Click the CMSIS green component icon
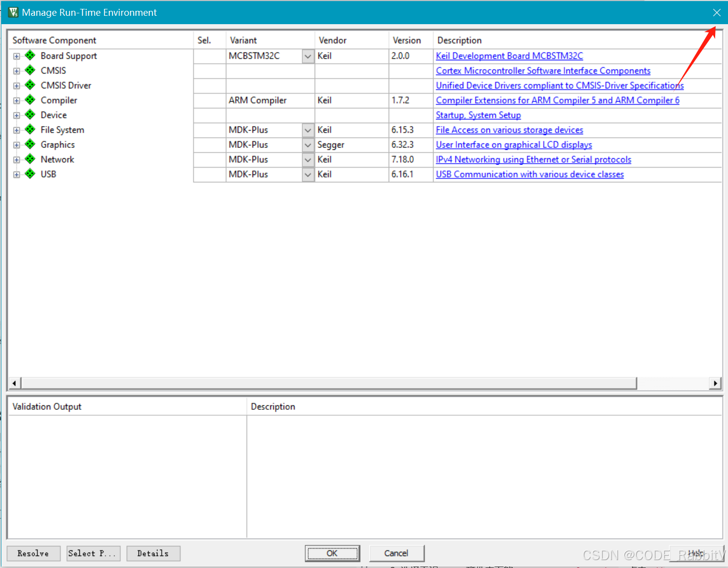This screenshot has width=728, height=568. click(30, 70)
